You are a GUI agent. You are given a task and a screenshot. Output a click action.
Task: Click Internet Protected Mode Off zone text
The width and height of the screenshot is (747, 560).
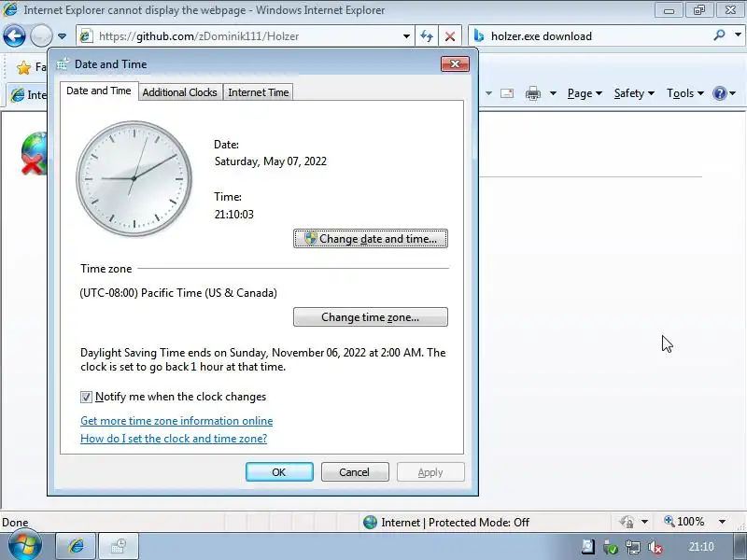click(455, 523)
